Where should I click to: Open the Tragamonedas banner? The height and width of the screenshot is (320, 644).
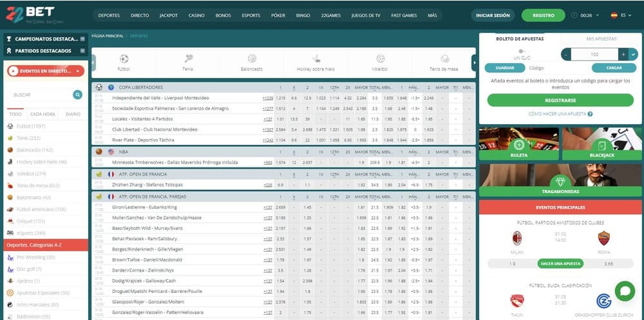click(x=561, y=180)
